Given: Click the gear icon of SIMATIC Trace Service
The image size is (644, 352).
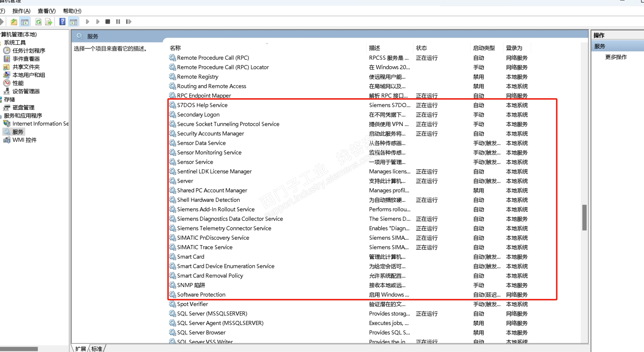Looking at the screenshot, I should pos(172,247).
